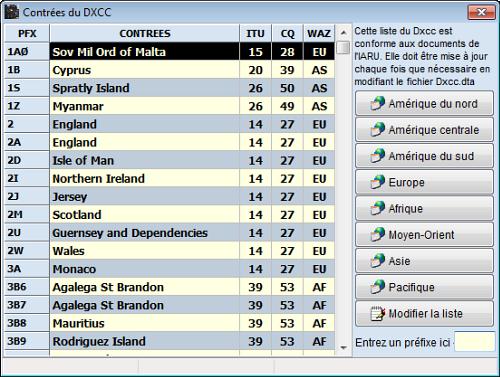Select the Isle of Man entry

coord(170,160)
